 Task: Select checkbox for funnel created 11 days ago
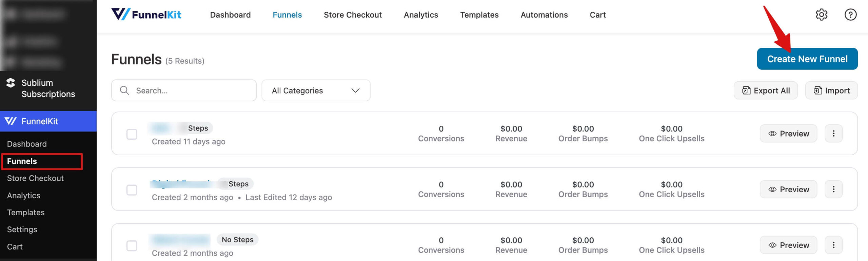pyautogui.click(x=132, y=134)
